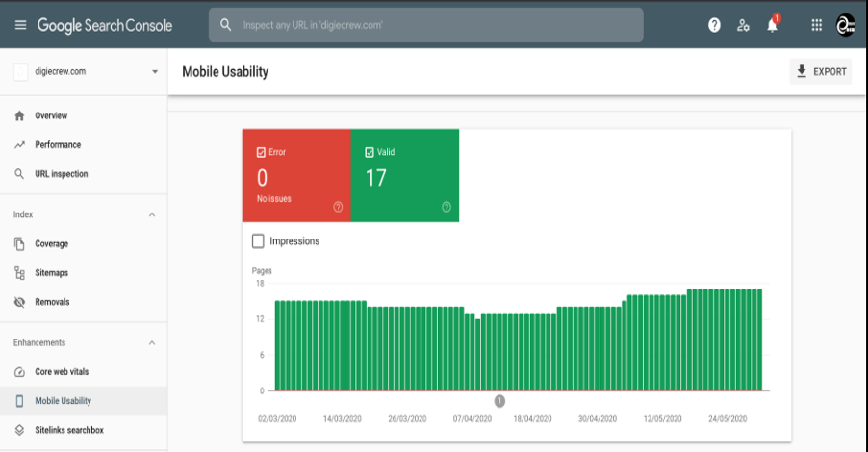
Task: Click the Mobile Usability phone icon
Action: coord(19,401)
